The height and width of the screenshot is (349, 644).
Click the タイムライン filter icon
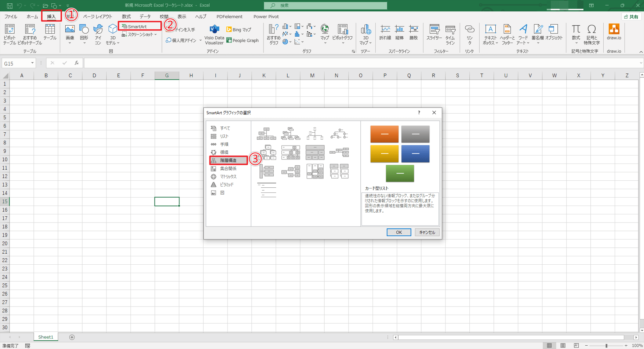pyautogui.click(x=450, y=34)
